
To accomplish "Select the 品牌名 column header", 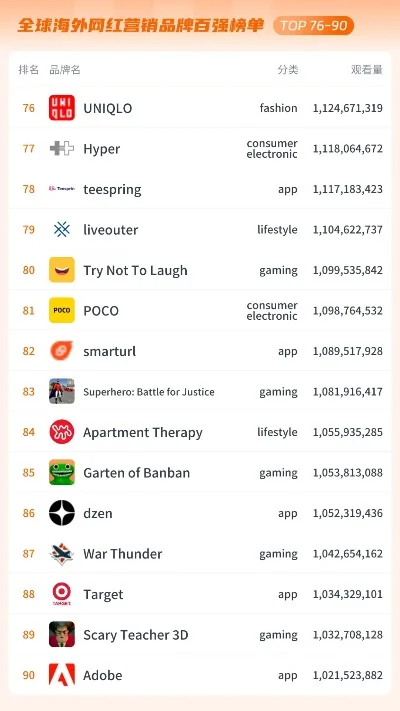I will [65, 69].
